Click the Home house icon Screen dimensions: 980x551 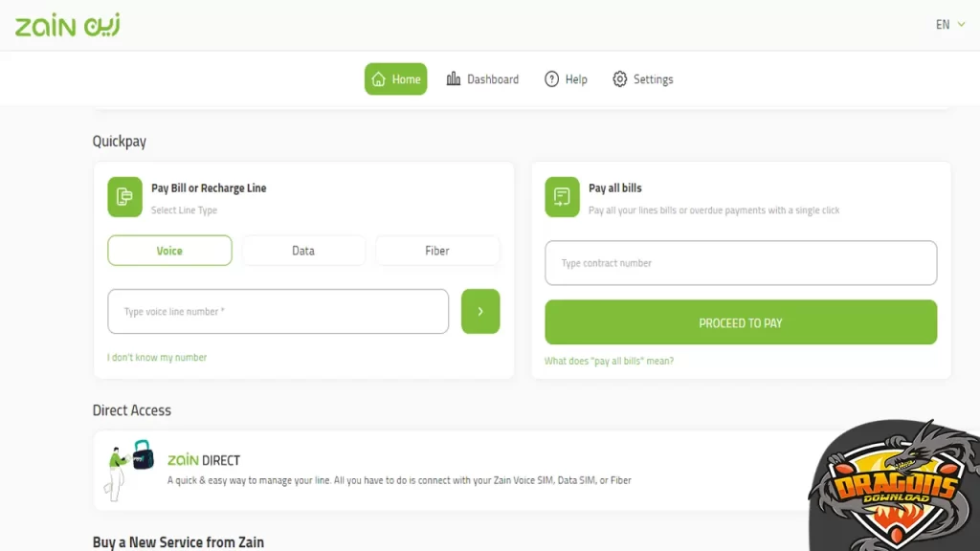pos(379,79)
